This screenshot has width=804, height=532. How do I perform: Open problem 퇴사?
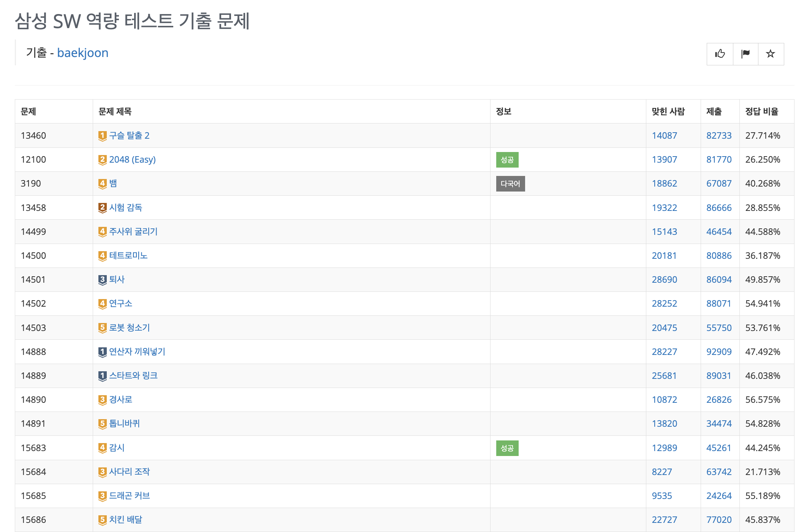pyautogui.click(x=117, y=280)
